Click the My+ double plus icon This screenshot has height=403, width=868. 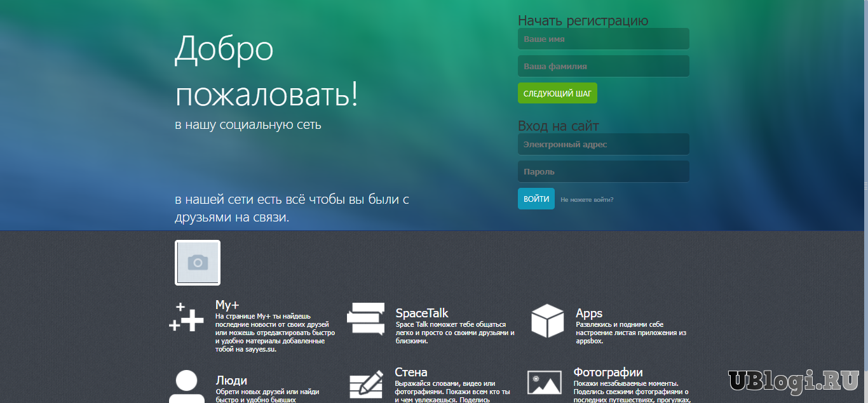pyautogui.click(x=186, y=317)
